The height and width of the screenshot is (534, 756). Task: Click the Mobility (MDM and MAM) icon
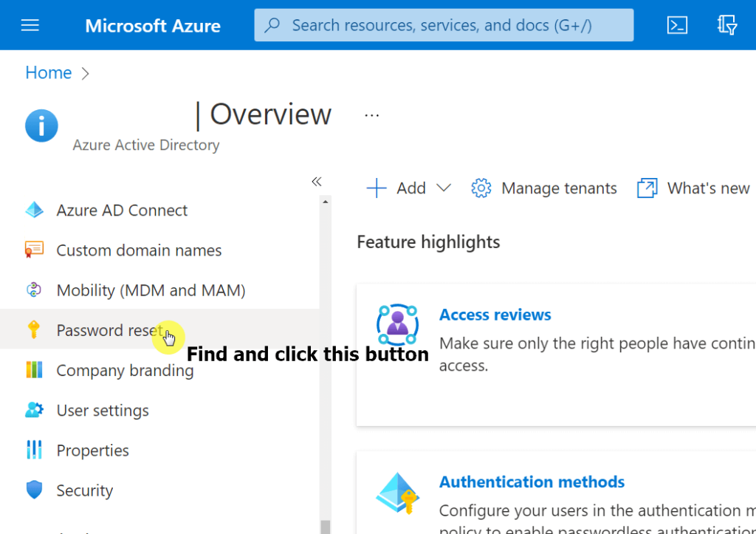coord(34,290)
